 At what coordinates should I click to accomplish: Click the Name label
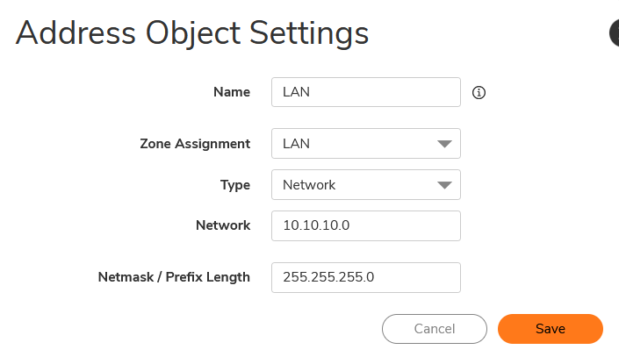(x=232, y=92)
